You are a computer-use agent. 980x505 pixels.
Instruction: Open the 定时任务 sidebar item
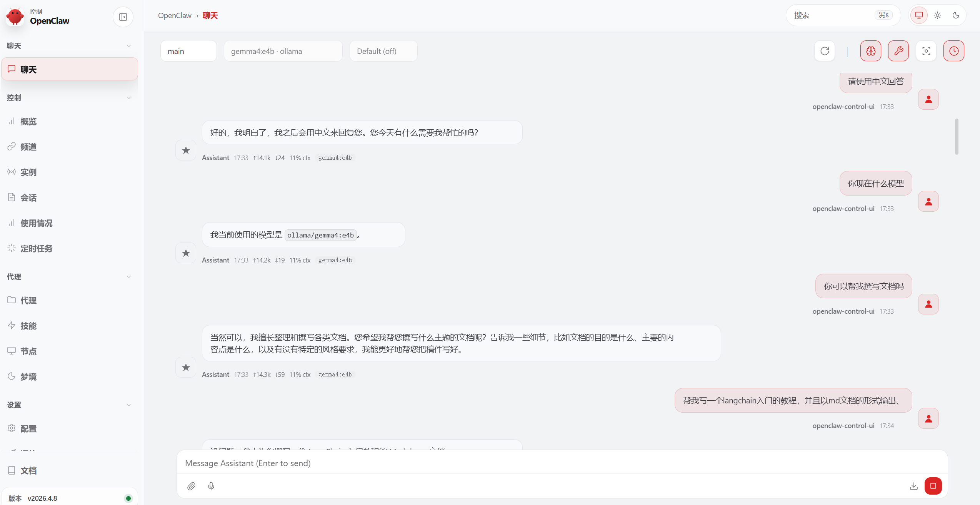tap(36, 249)
